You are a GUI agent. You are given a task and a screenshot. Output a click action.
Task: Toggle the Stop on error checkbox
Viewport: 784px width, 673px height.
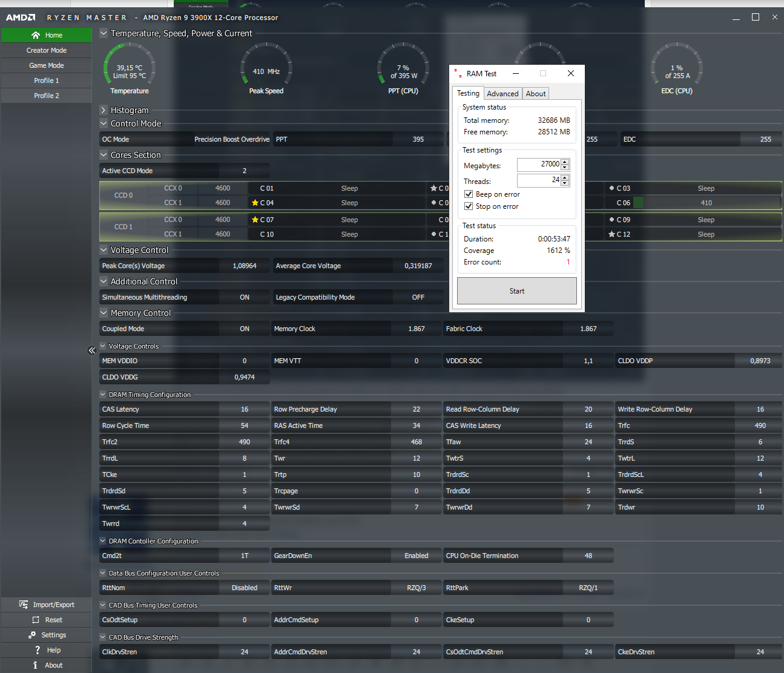coord(469,206)
